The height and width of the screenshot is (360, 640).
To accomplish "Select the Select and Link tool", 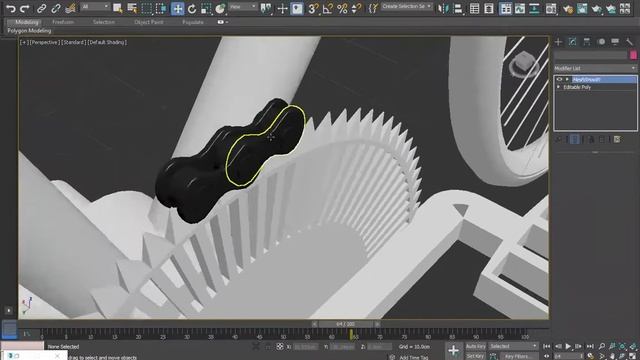I will pyautogui.click(x=41, y=8).
